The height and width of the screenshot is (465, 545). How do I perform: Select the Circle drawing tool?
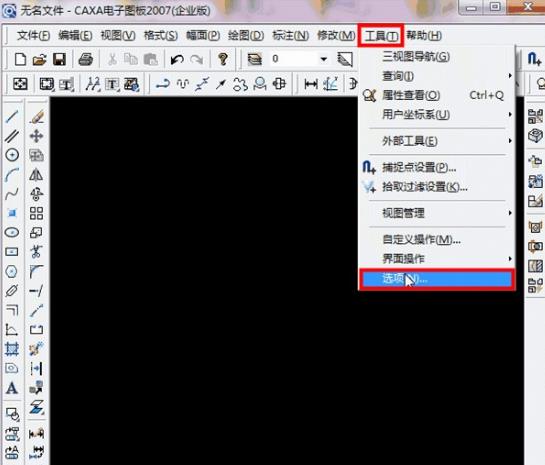point(12,155)
